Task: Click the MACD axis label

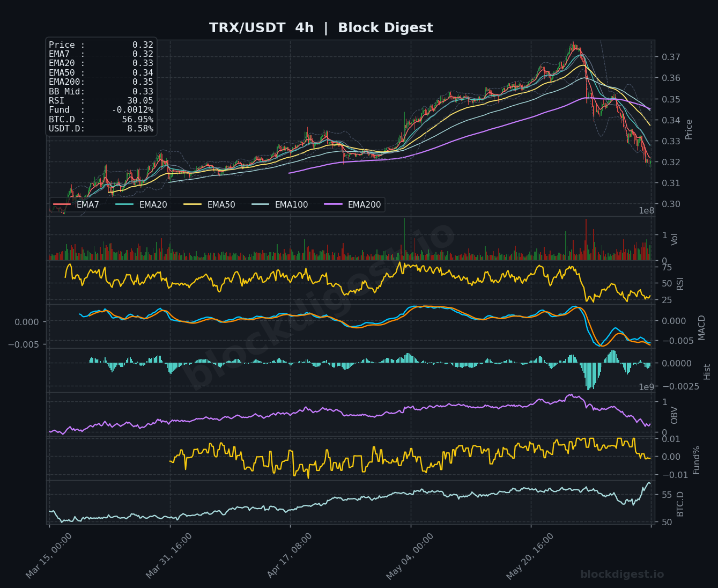Action: point(701,327)
